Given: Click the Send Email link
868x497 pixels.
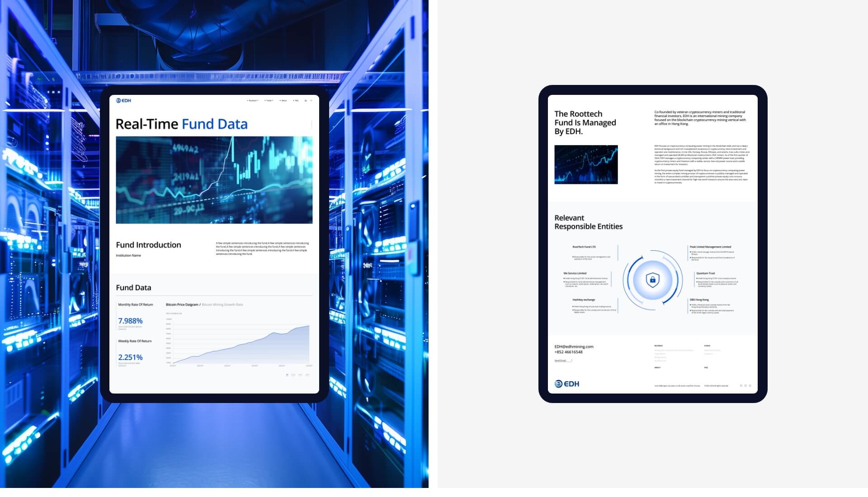Looking at the screenshot, I should click(x=563, y=361).
